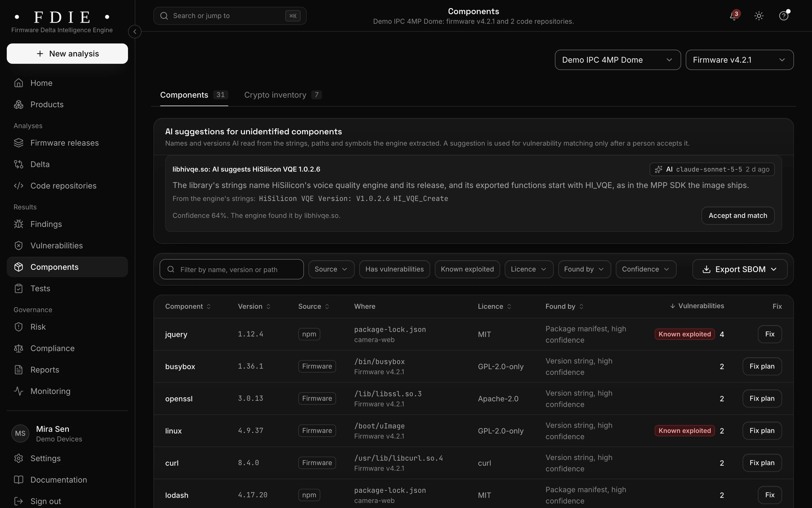Screen dimensions: 812x508
Task: Expand the Found by filter dropdown
Action: tap(584, 269)
